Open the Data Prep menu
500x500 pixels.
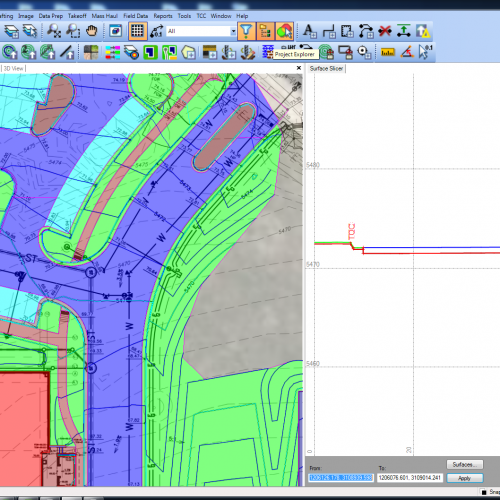pos(51,16)
